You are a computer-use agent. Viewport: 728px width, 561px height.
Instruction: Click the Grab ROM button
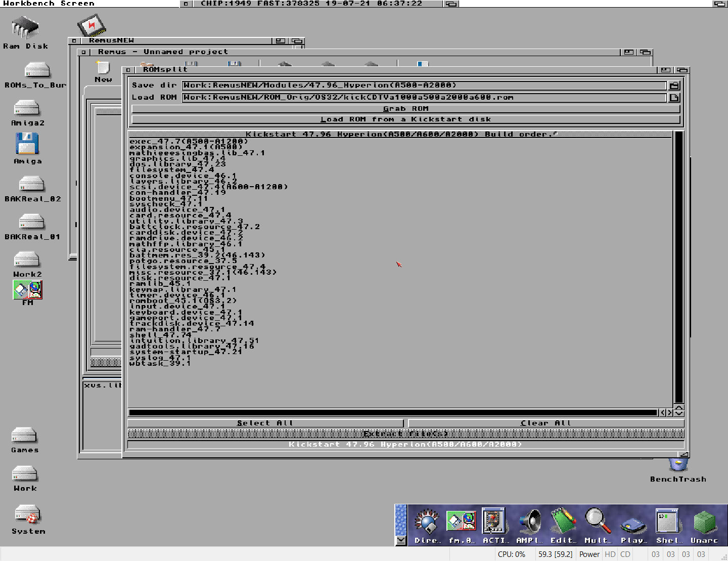click(x=406, y=109)
